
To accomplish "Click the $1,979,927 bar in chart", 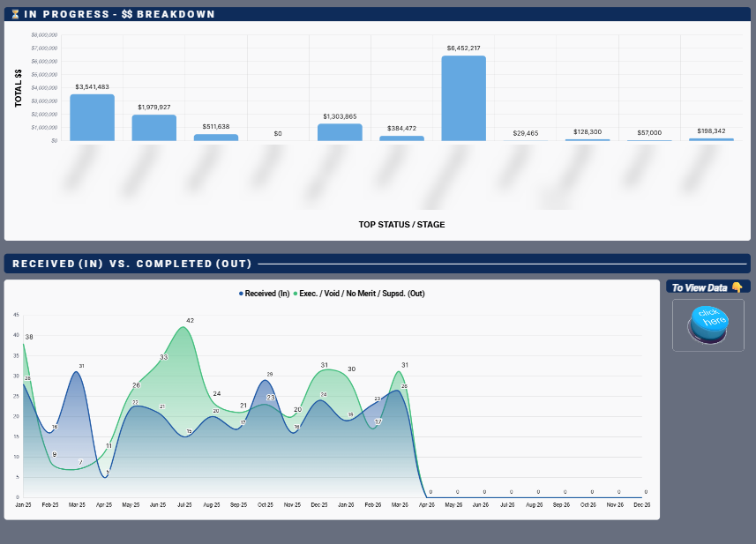I will (x=153, y=128).
